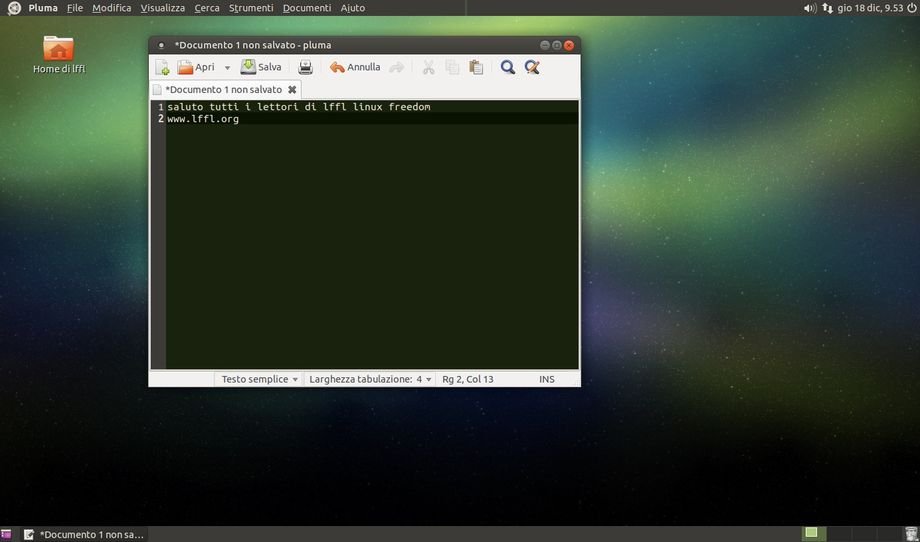Click the network connection icon in panel
The width and height of the screenshot is (920, 542).
click(827, 8)
